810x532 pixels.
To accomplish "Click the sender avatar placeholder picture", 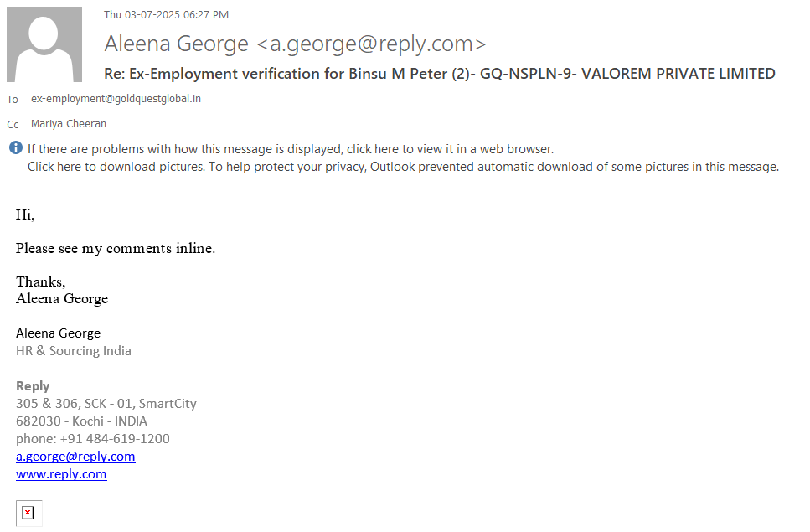I will [44, 44].
